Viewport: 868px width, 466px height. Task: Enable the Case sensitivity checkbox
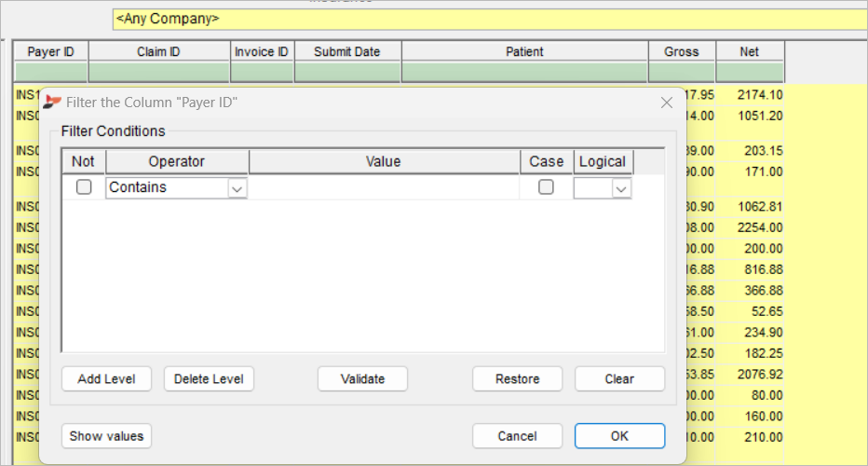(x=546, y=187)
